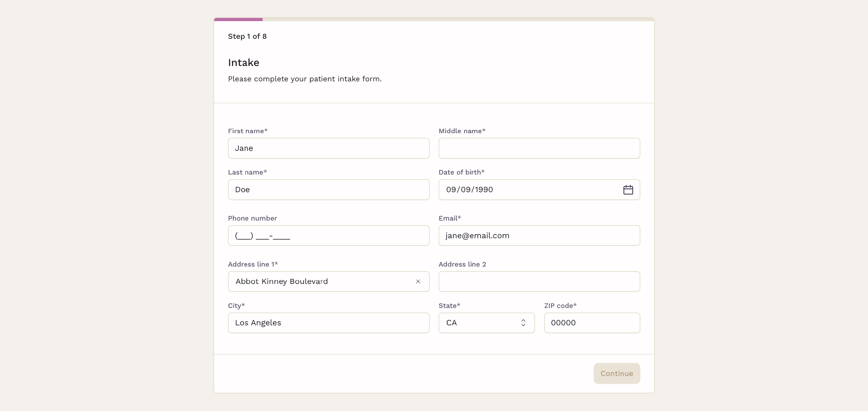
Task: Open the State dropdown showing CA
Action: pos(486,323)
